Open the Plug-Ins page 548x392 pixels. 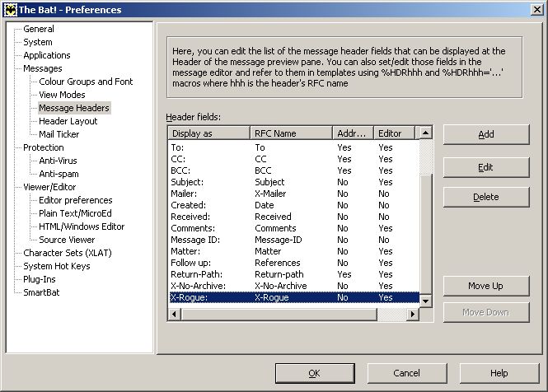(x=40, y=279)
